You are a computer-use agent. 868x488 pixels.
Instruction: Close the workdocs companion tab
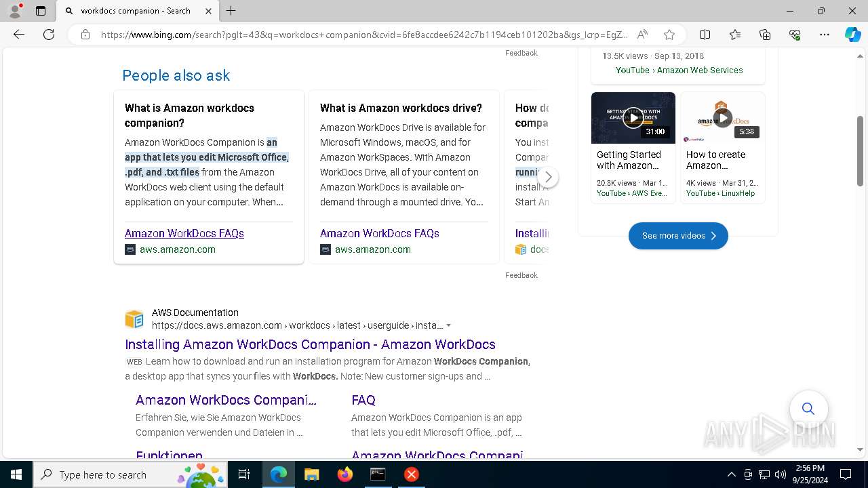coord(208,11)
